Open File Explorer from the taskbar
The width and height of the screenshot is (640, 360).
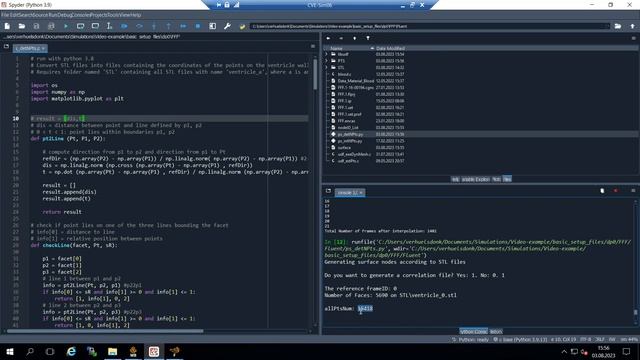(x=113, y=351)
